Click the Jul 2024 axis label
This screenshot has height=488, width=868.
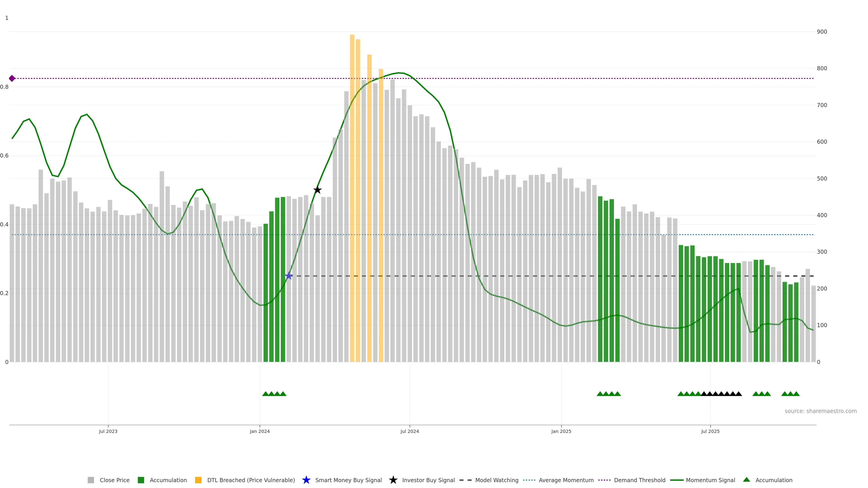(x=409, y=432)
